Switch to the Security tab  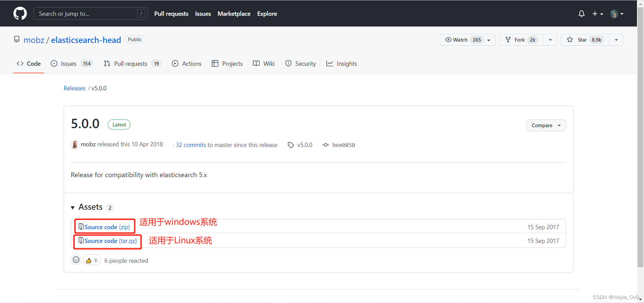point(301,64)
